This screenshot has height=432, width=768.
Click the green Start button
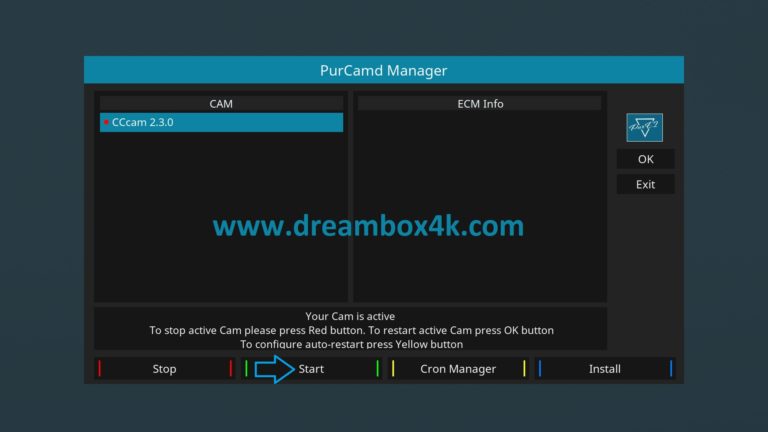pos(312,369)
